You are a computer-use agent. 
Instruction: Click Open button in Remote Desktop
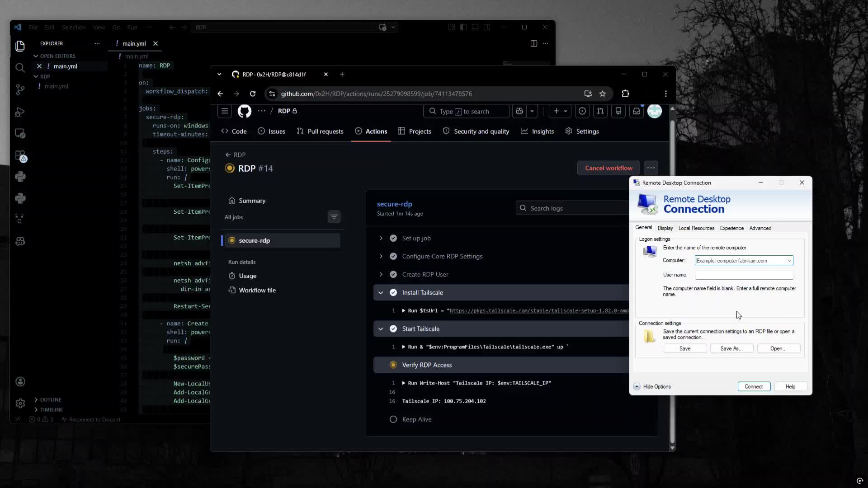[x=778, y=349]
